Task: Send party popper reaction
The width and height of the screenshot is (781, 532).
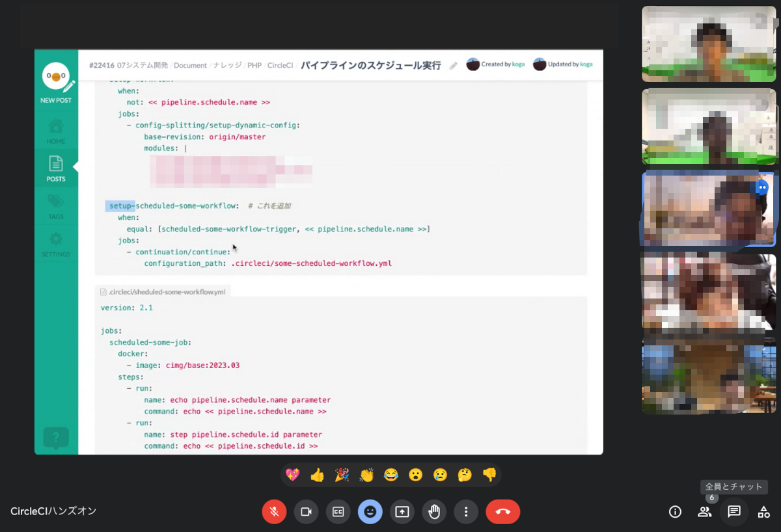Action: pos(342,475)
